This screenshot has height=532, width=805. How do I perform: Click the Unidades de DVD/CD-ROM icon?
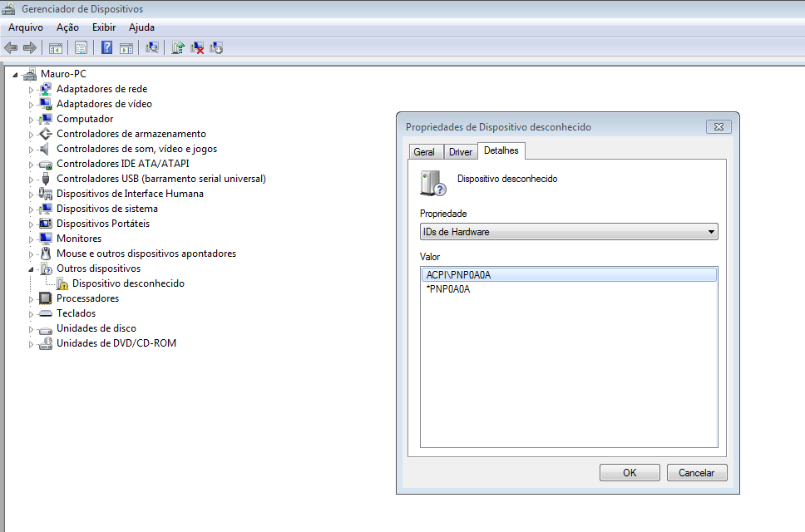click(x=46, y=343)
